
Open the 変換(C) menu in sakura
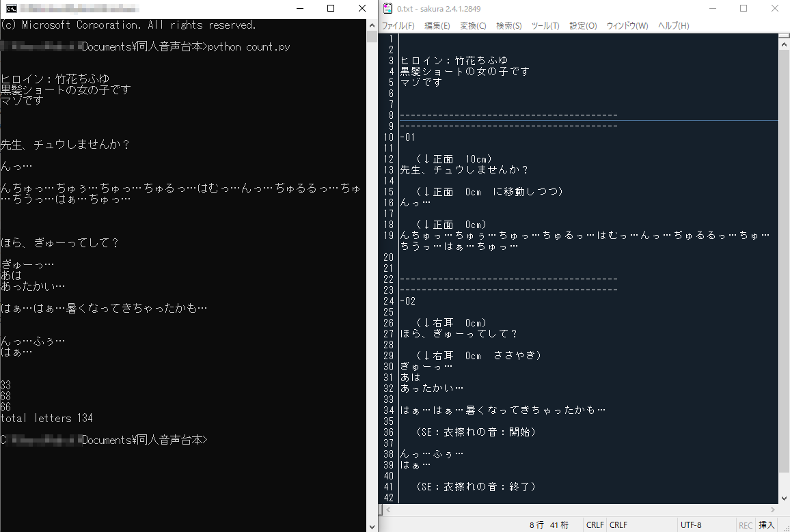coord(473,26)
